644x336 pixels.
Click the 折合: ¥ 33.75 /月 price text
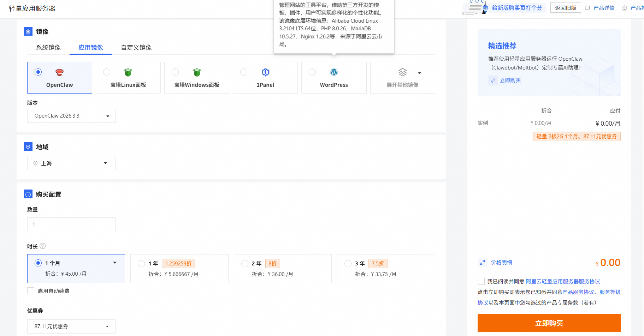click(x=376, y=274)
